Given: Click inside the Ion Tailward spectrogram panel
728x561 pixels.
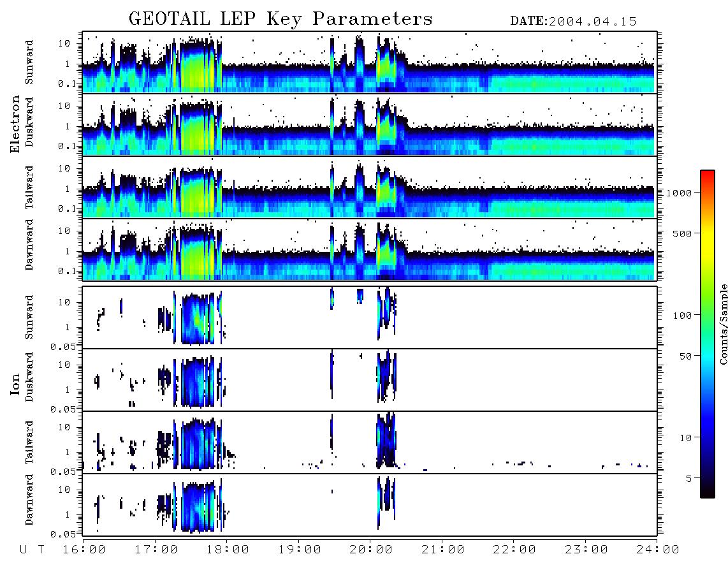Looking at the screenshot, I should pos(370,442).
